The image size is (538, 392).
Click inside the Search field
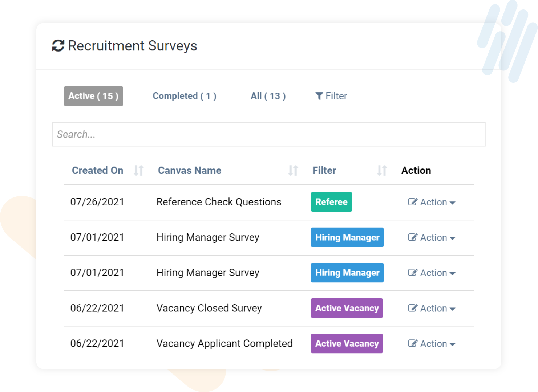pyautogui.click(x=268, y=134)
